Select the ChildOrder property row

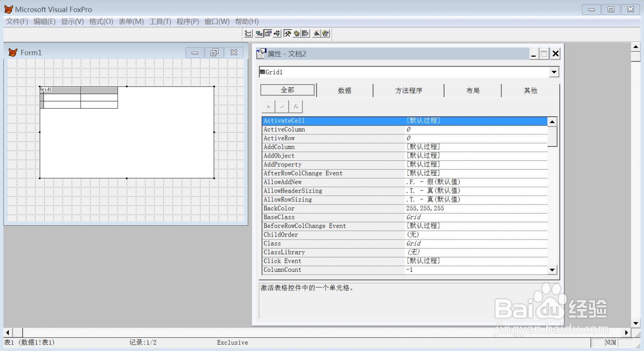[405, 235]
